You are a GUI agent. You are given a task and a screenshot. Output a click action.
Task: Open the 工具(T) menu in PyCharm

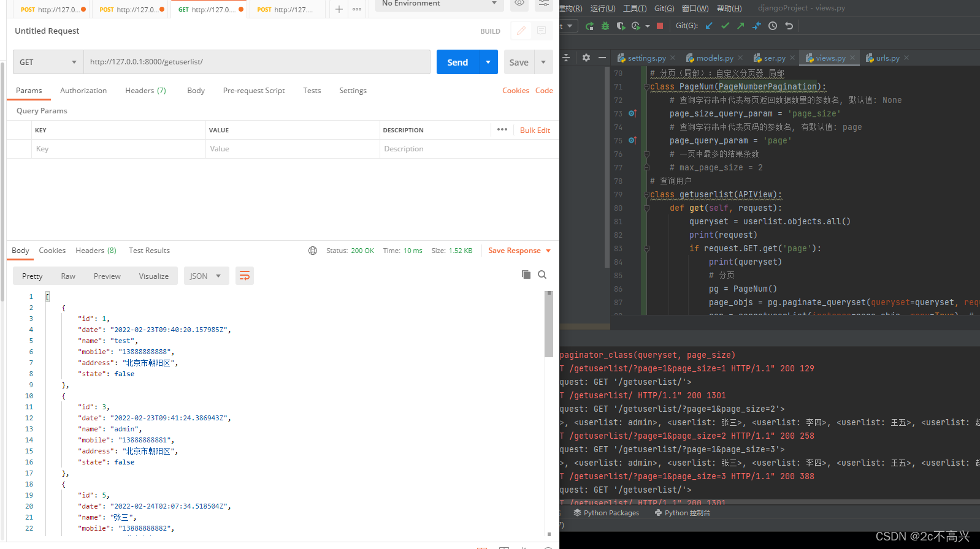(x=635, y=8)
